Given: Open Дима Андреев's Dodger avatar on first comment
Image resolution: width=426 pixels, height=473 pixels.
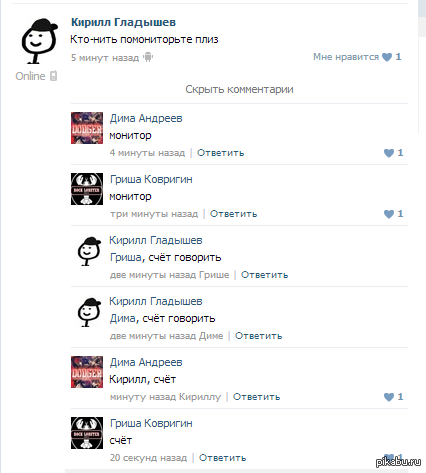Looking at the screenshot, I should (x=87, y=128).
